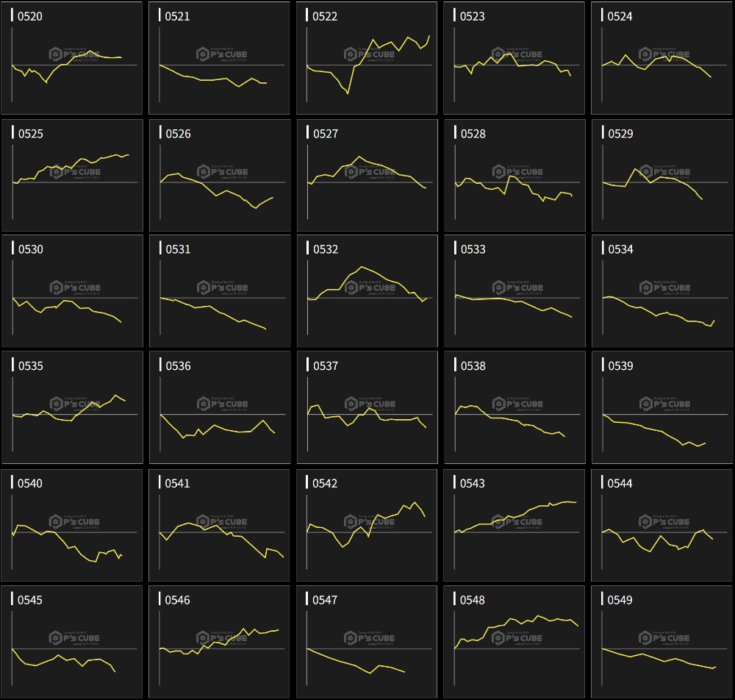Open machine 0525 graph card

point(72,175)
